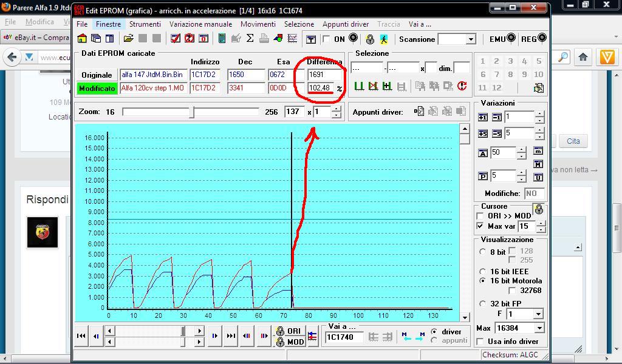
Task: Click the green Modificato button
Action: click(97, 88)
